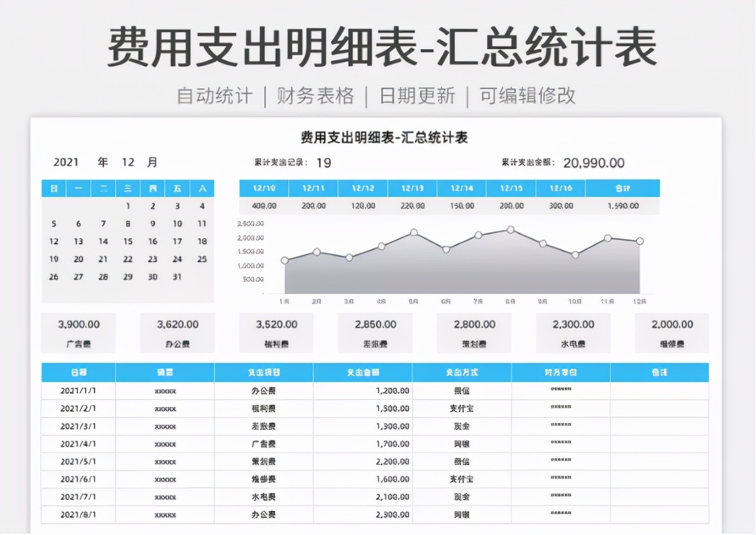
Task: Click the 支付宝 cell in the 2021/2/1 row
Action: [462, 408]
